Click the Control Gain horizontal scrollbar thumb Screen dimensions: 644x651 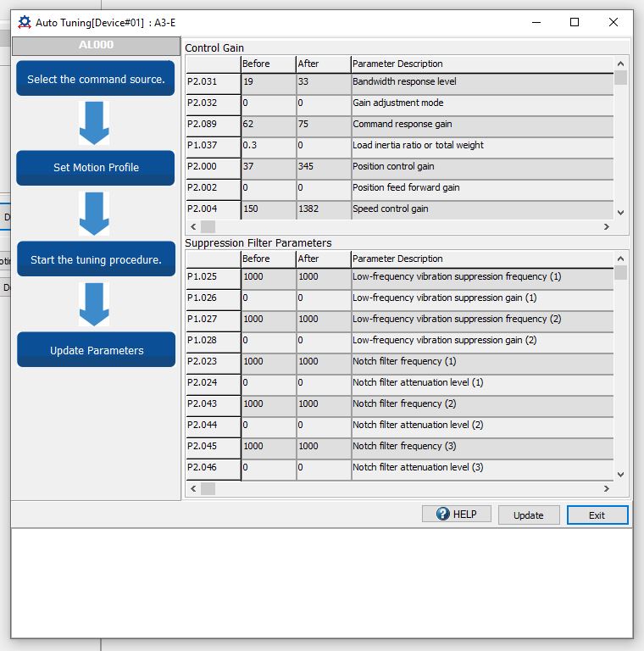tap(208, 226)
